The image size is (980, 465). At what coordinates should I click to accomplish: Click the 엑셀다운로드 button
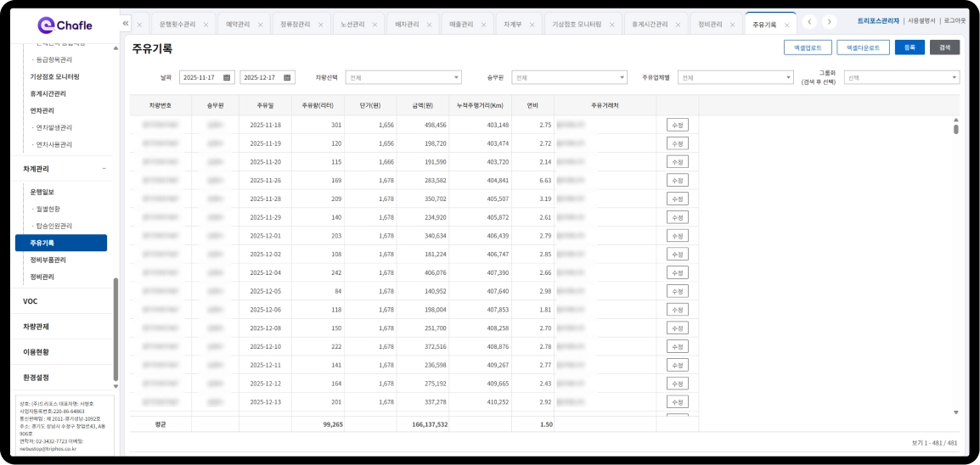[x=863, y=48]
